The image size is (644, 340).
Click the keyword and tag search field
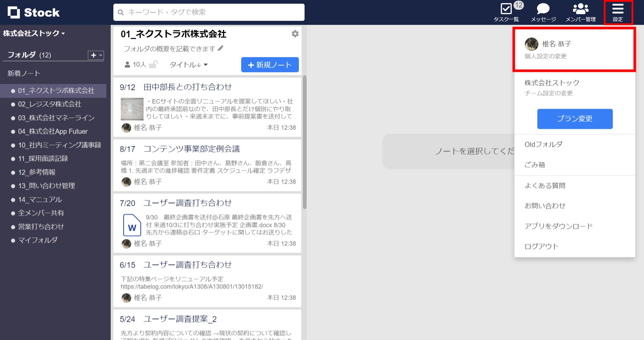(209, 12)
